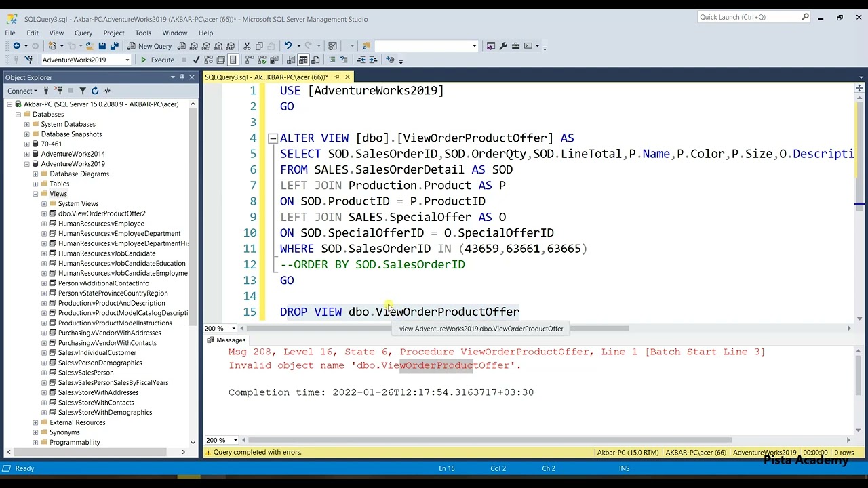Click the XMLA query icon
The width and height of the screenshot is (868, 488).
(x=218, y=46)
